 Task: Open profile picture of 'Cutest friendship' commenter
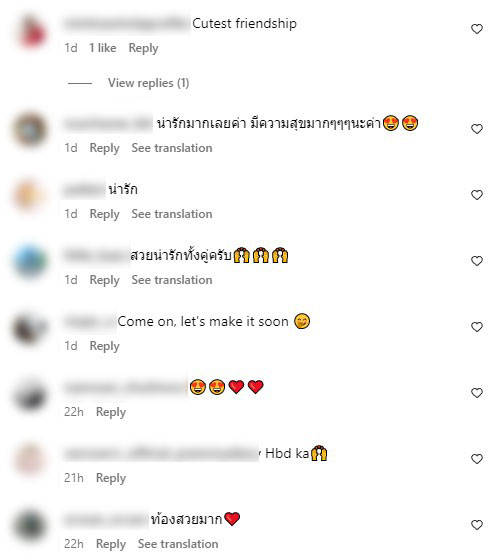click(x=31, y=32)
